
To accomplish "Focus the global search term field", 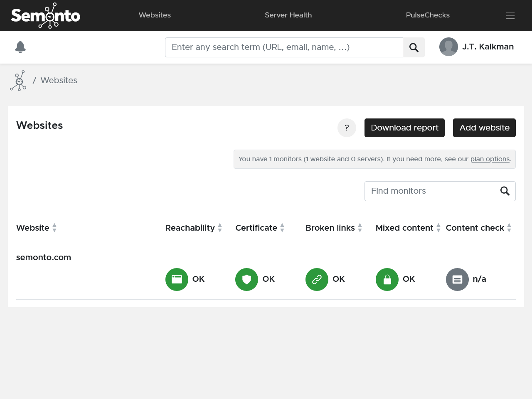I will tap(284, 47).
